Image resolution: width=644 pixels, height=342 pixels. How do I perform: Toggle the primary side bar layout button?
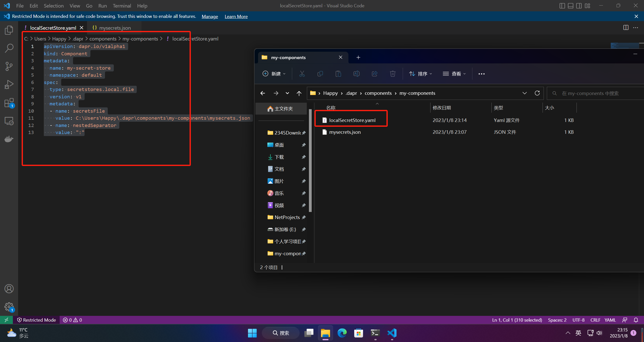point(562,6)
